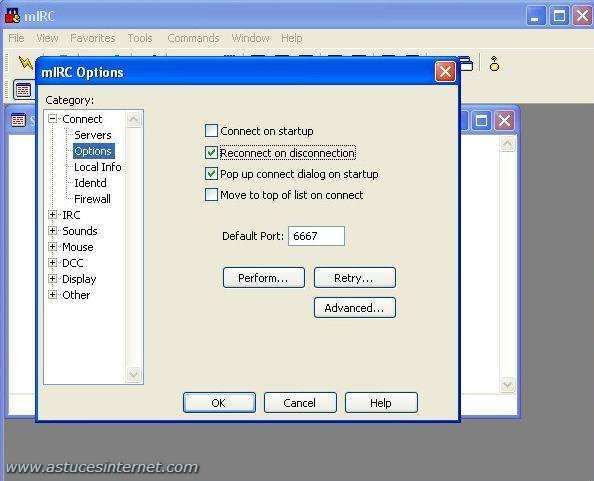This screenshot has width=594, height=481.
Task: Expand the Mouse category
Action: [53, 247]
